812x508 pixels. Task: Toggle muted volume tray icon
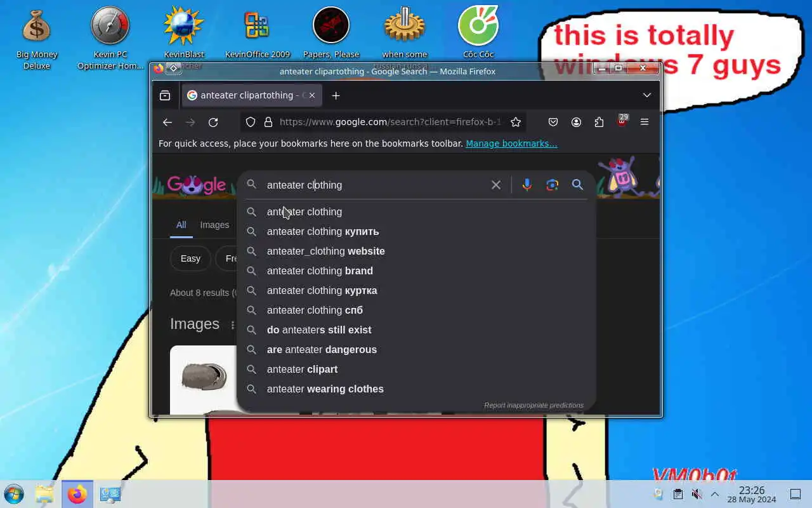[x=697, y=494]
